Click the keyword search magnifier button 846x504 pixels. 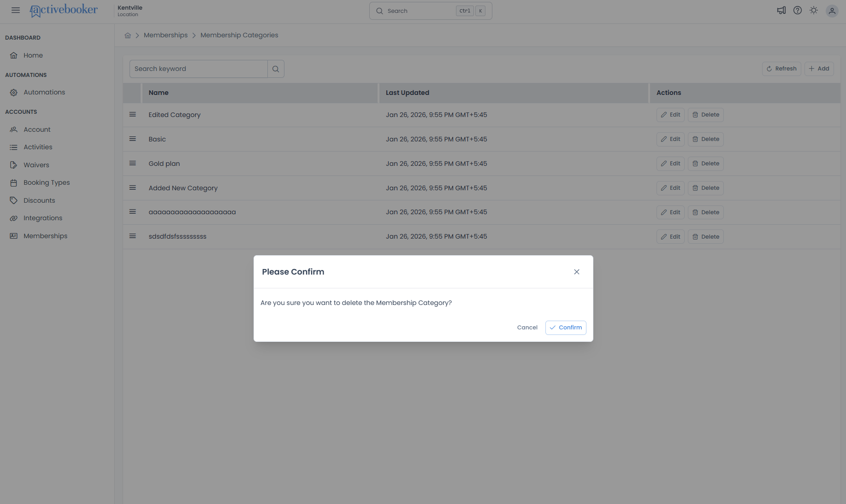276,69
